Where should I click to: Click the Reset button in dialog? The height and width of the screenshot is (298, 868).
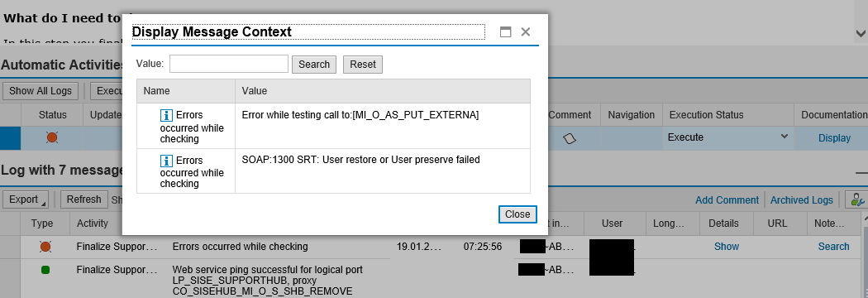pos(363,65)
